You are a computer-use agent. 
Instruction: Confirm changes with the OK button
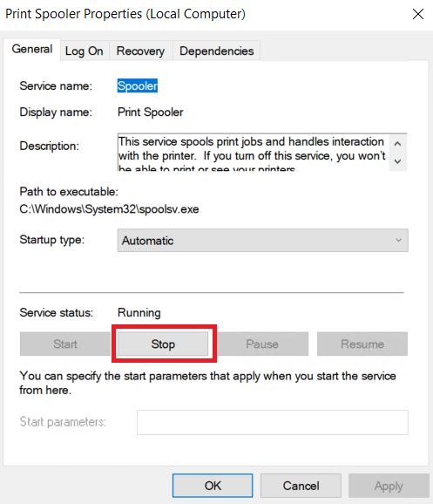[x=213, y=486]
